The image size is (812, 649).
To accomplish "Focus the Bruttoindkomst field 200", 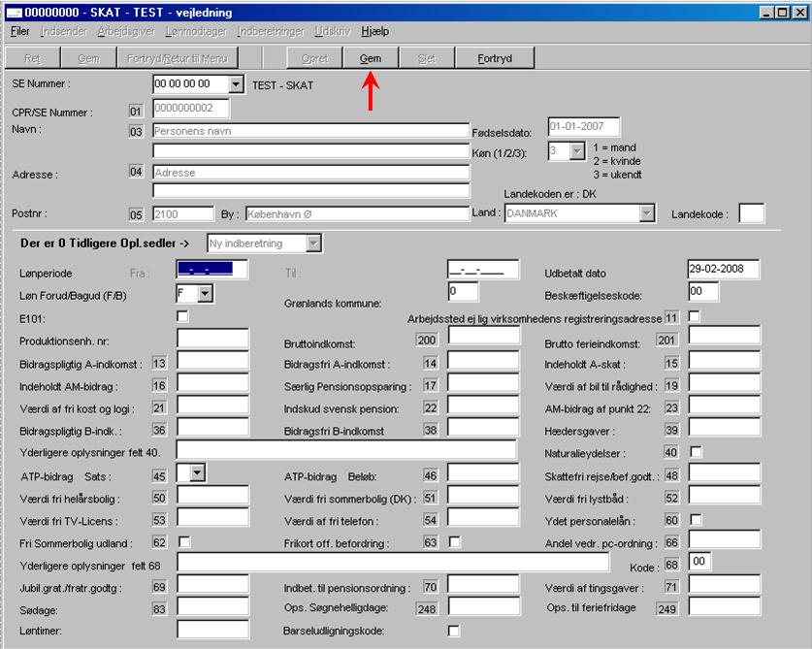I will 483,341.
